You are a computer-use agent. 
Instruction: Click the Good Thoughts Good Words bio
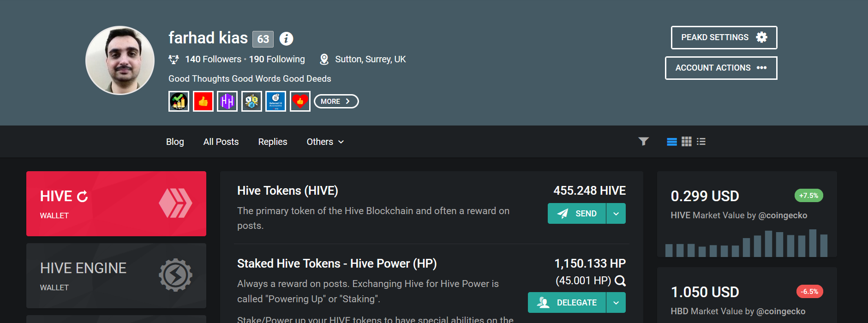tap(250, 79)
